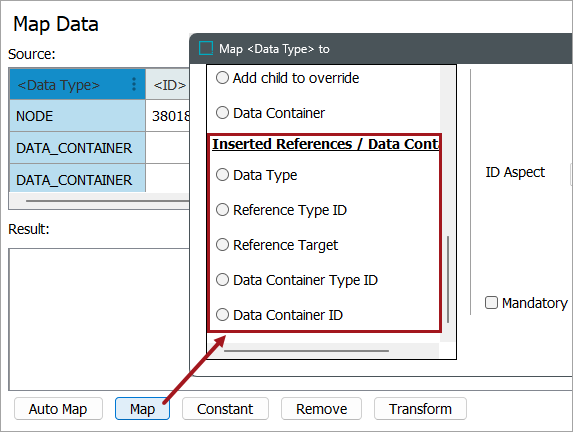The height and width of the screenshot is (432, 573).
Task: Select the last DATA_CONTAINER row
Action: (77, 178)
